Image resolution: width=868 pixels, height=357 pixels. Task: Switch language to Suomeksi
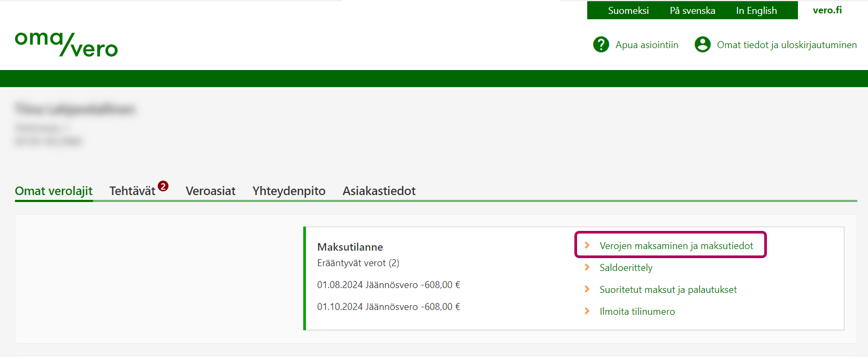point(628,11)
